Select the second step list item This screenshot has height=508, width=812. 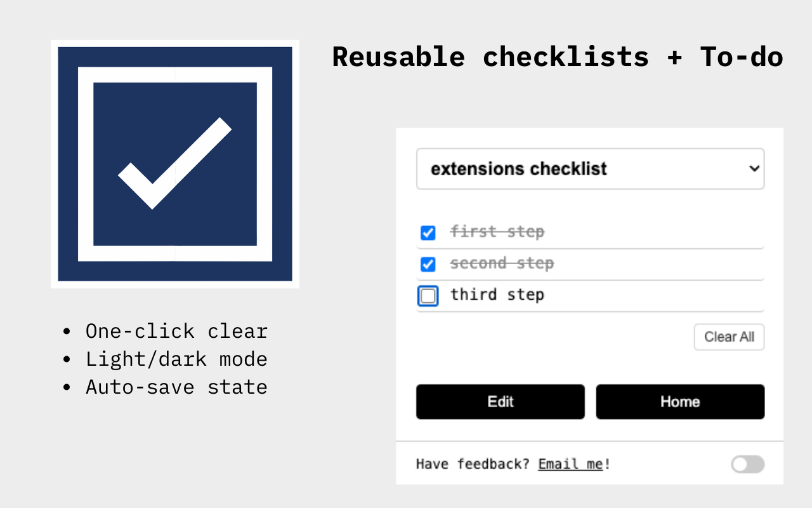tap(502, 263)
